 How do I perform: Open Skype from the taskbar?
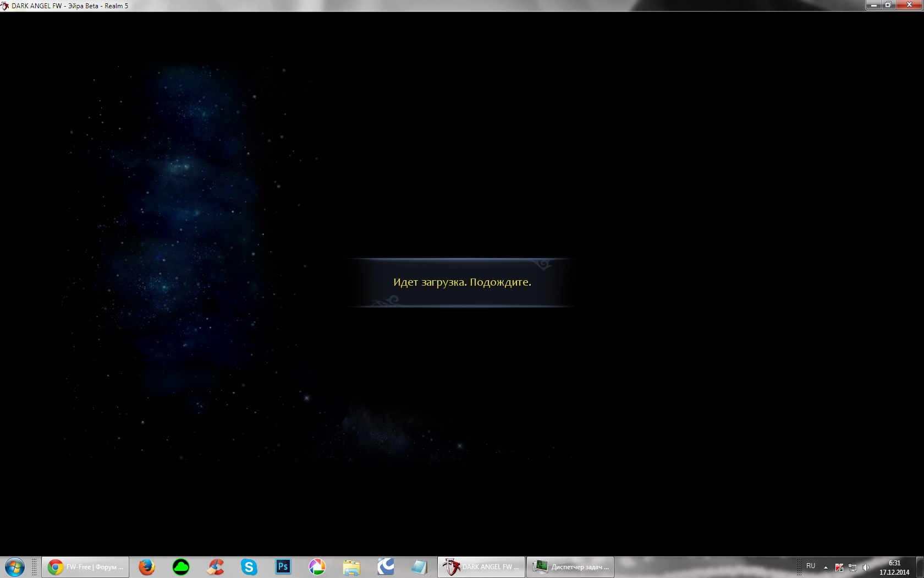(249, 567)
